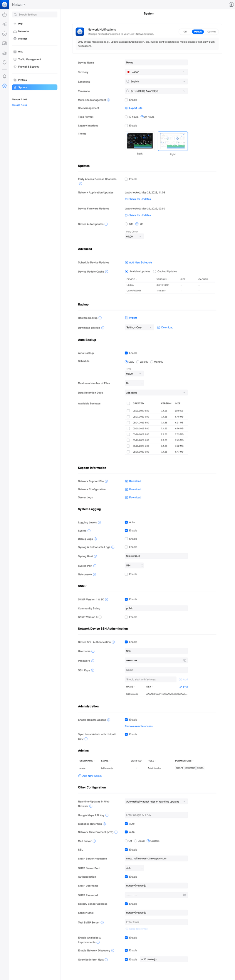Image resolution: width=235 pixels, height=980 pixels.
Task: Open the Client Devices icon in left rail
Action: coord(5,43)
